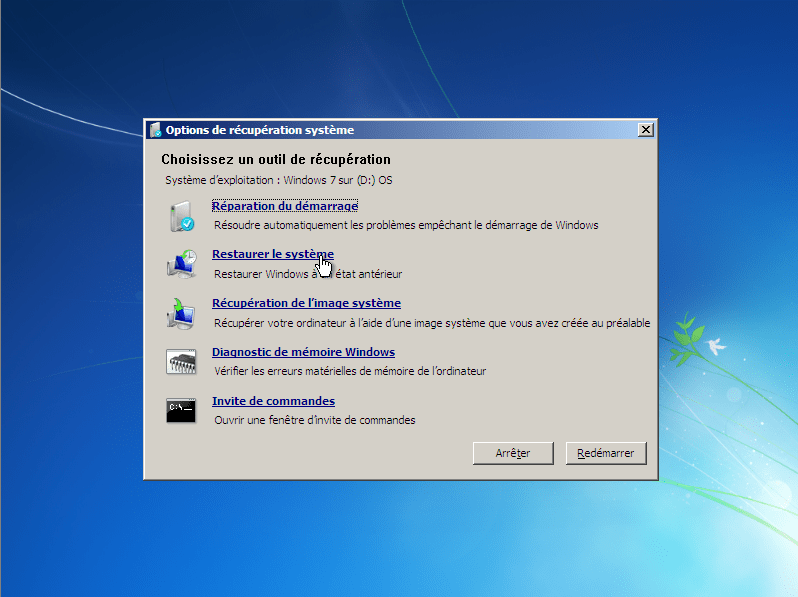This screenshot has width=798, height=597.
Task: Click 'Ouvrir une fenêtre d'invite de commandes' description
Action: coord(315,420)
